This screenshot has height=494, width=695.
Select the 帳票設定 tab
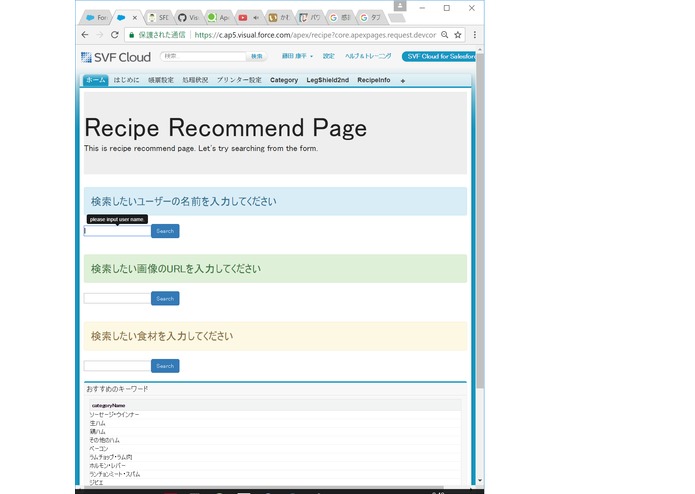(x=161, y=80)
